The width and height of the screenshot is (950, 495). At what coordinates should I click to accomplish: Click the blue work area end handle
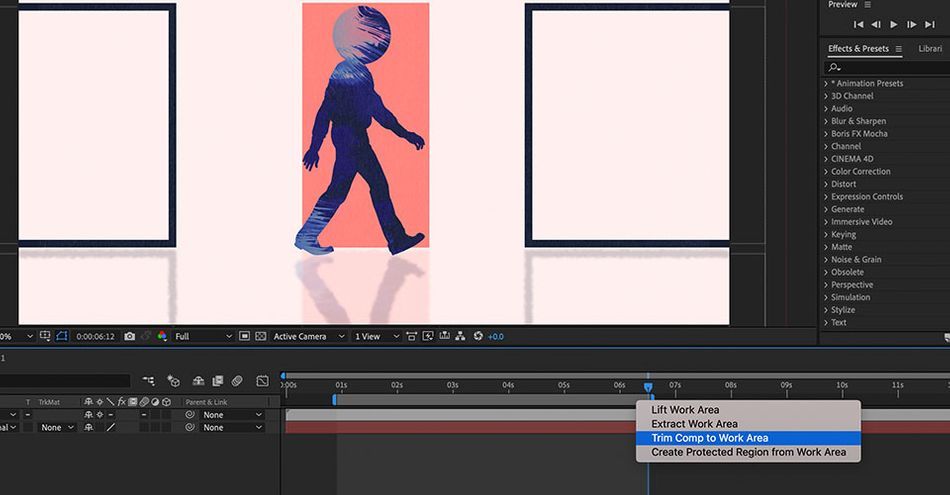pyautogui.click(x=652, y=398)
